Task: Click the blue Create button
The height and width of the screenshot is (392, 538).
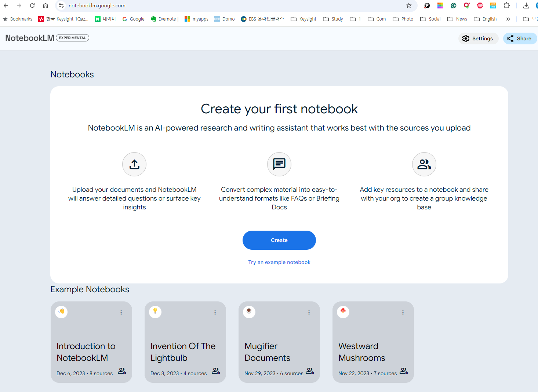Action: [279, 240]
